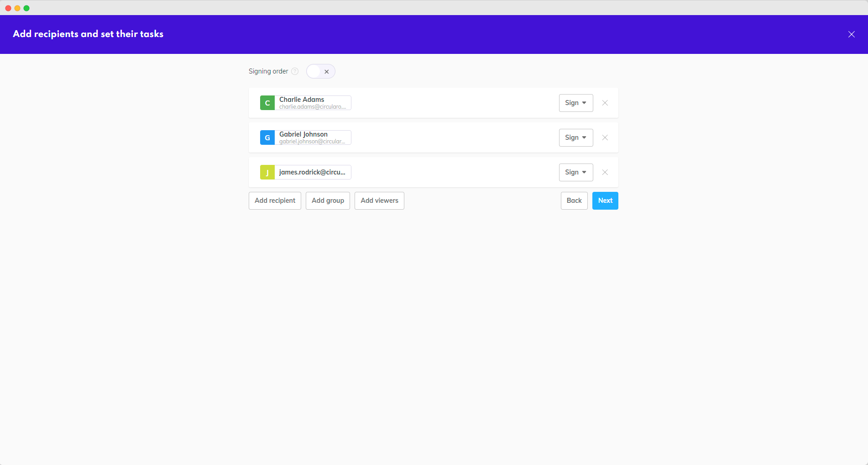Viewport: 868px width, 465px height.
Task: Open Sign dropdown for Charlie Adams
Action: pyautogui.click(x=575, y=103)
